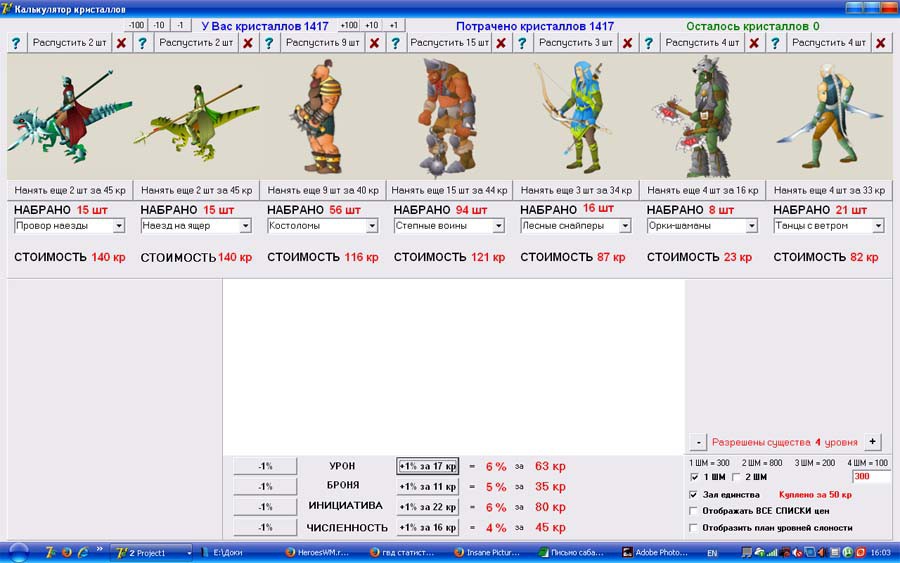Subtract 1 crystal with -1 button
900x563 pixels.
[x=180, y=25]
